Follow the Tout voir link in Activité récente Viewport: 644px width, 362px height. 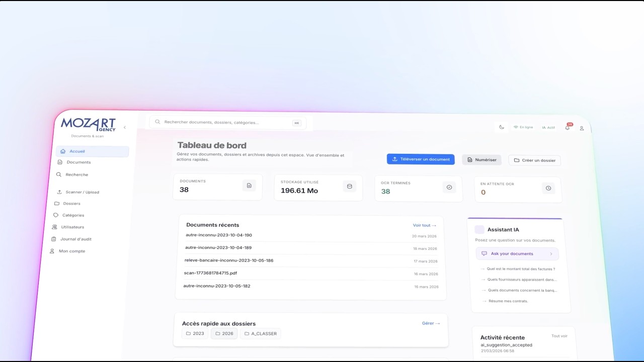tap(559, 336)
